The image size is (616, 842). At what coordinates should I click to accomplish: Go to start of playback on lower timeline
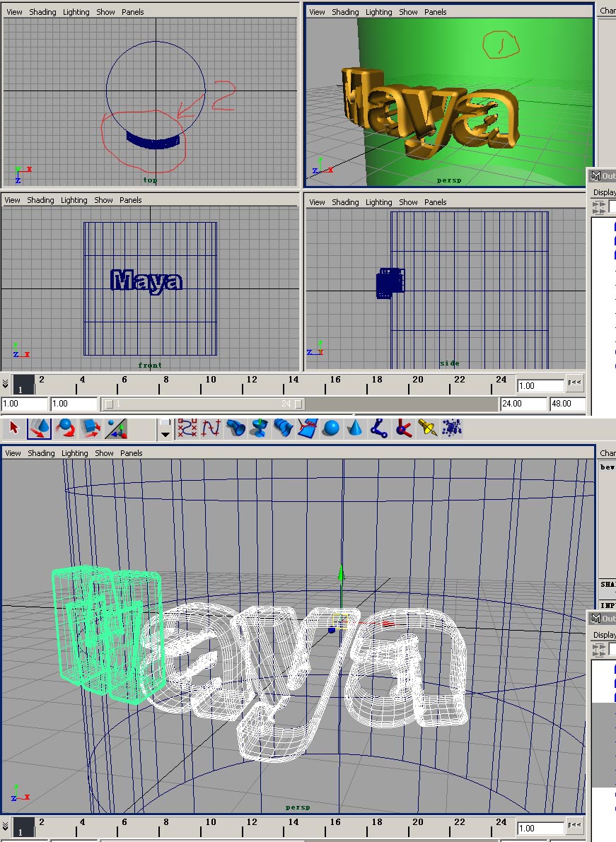point(575,825)
